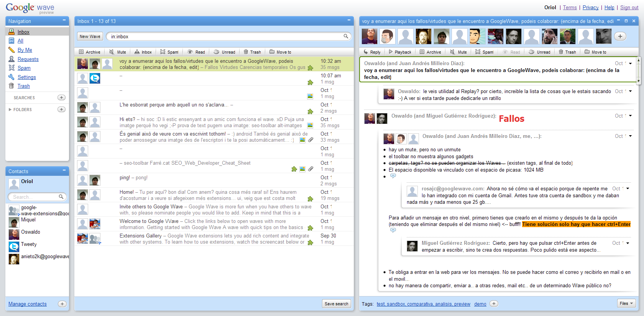Open the Files dropdown
Image resolution: width=644 pixels, height=316 pixels.
627,303
